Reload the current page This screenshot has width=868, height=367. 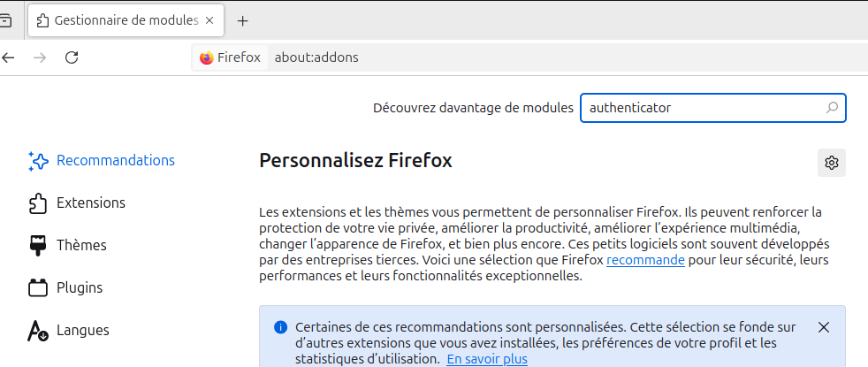72,57
